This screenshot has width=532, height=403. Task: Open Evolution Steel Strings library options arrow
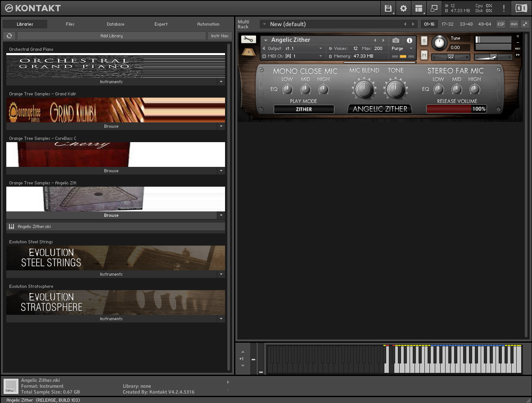[221, 274]
